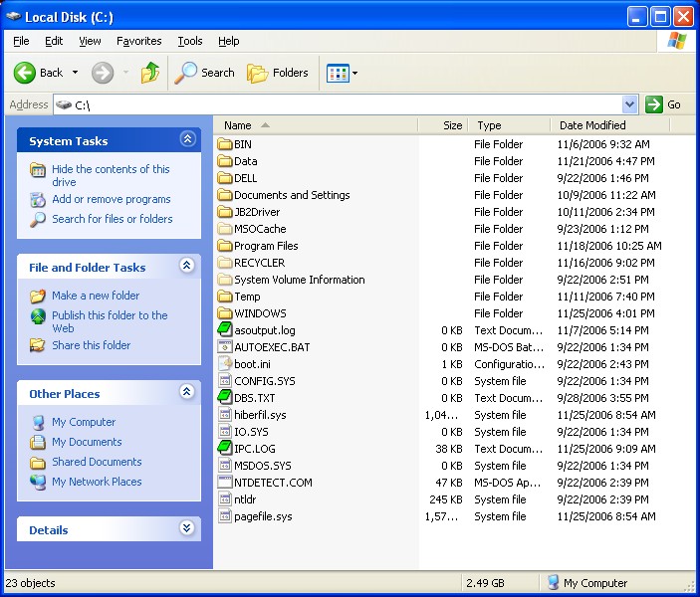Select the Data folder icon
This screenshot has height=597, width=700.
pos(225,161)
